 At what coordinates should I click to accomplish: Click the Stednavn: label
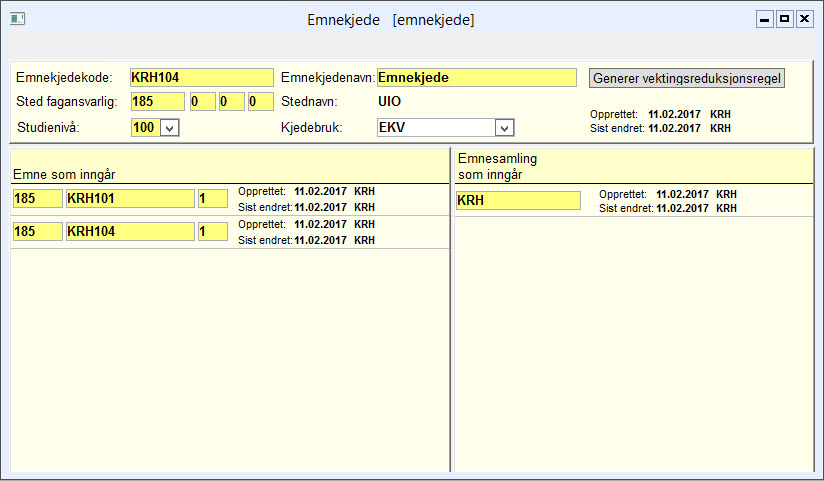(x=309, y=101)
